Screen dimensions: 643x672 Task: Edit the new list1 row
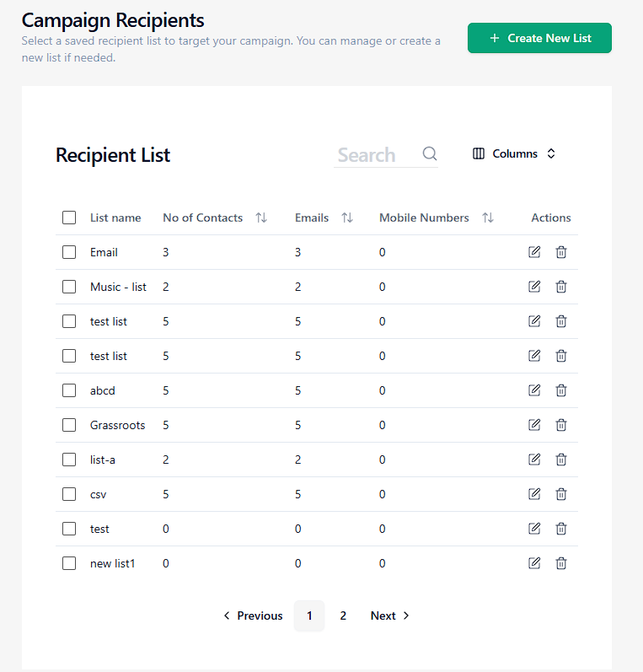point(534,563)
